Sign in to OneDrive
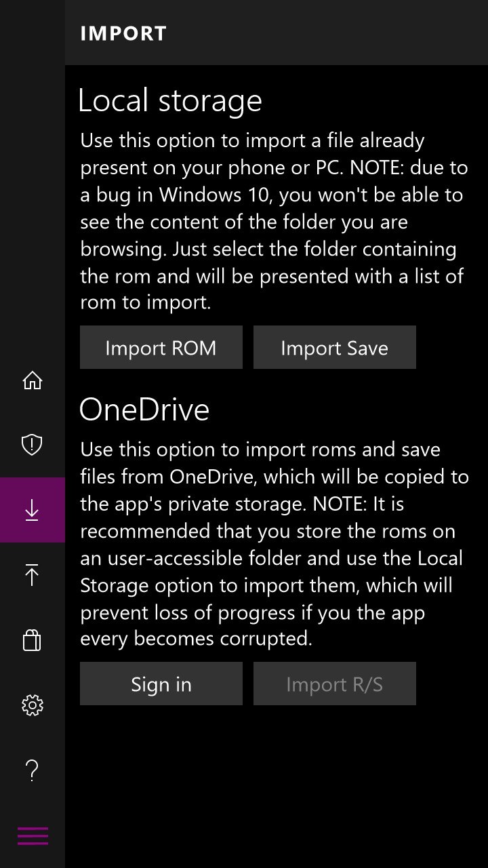488x868 pixels. [161, 684]
